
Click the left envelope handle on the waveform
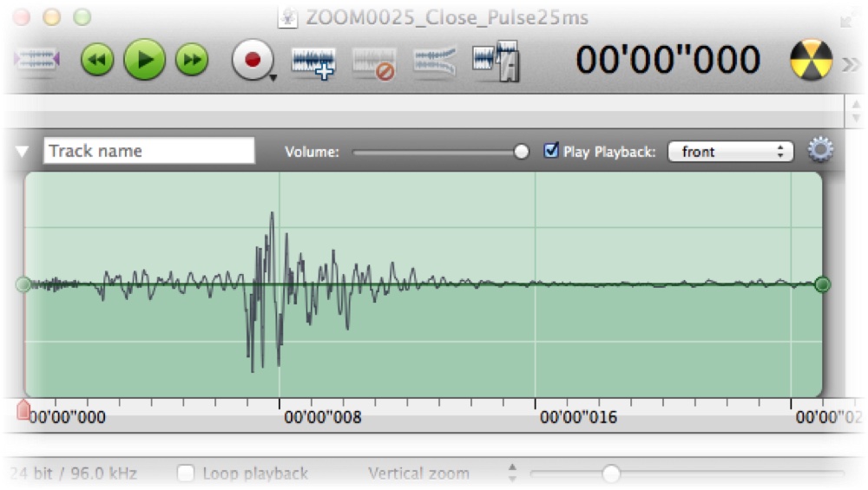23,284
